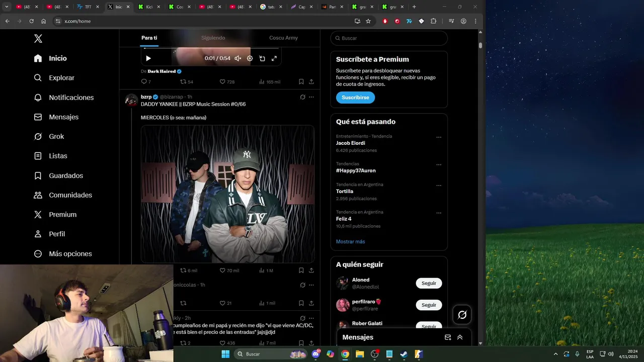Toggle video picture-in-picture mode

(x=262, y=58)
